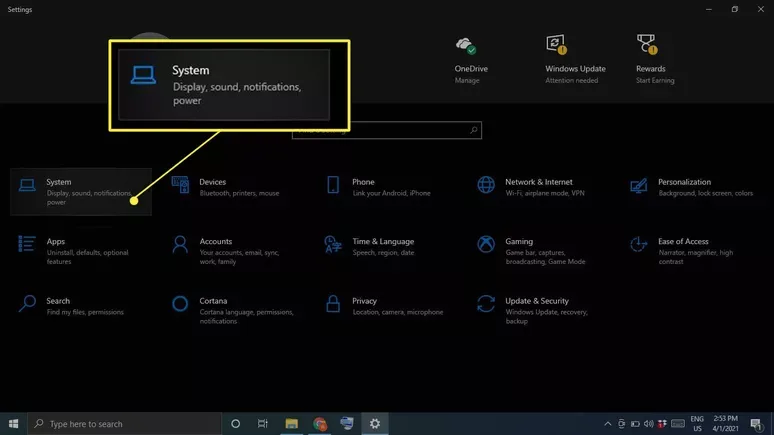The image size is (774, 435).
Task: Click the OneDrive cloud icon
Action: point(466,45)
